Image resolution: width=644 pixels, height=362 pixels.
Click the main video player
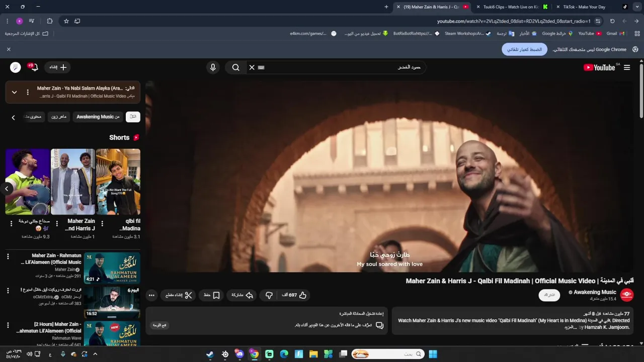pyautogui.click(x=390, y=177)
